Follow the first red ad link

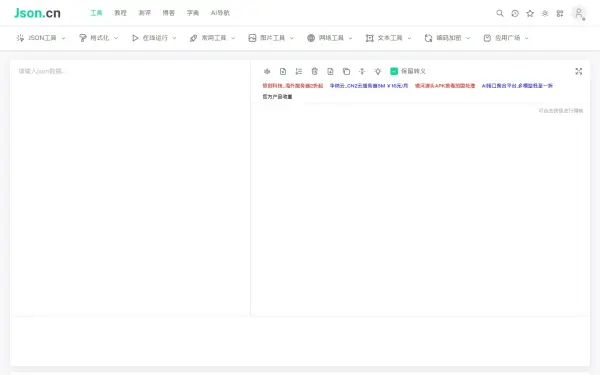[293, 86]
